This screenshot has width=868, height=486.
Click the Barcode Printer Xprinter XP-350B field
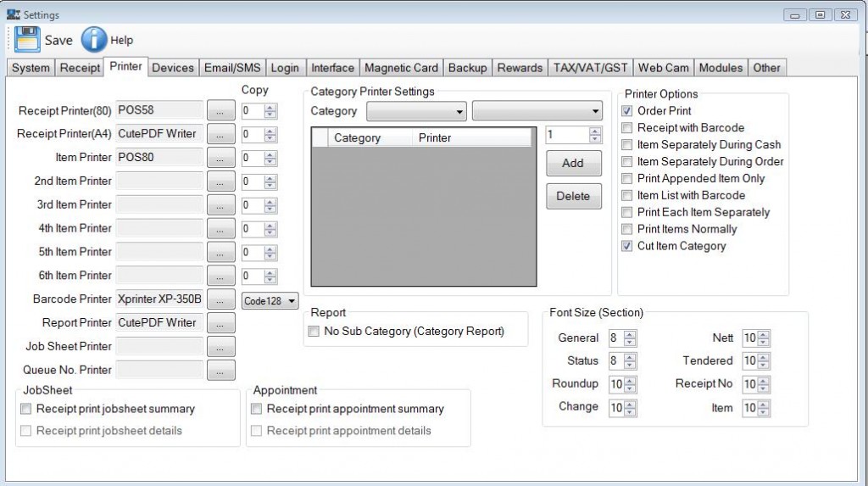click(x=159, y=299)
